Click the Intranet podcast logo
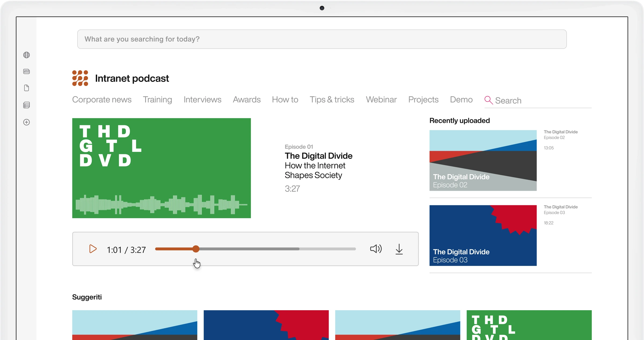The width and height of the screenshot is (644, 340). [80, 78]
